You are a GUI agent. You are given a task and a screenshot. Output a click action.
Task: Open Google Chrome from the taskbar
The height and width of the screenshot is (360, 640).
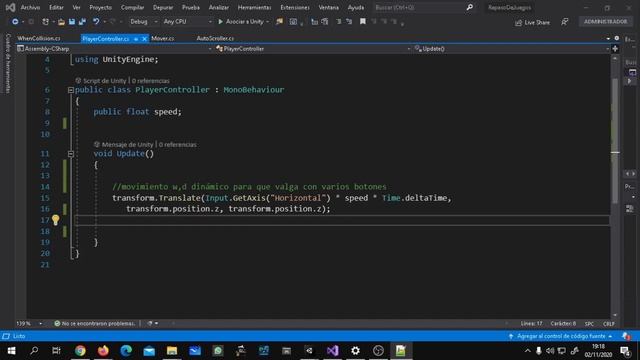point(80,351)
